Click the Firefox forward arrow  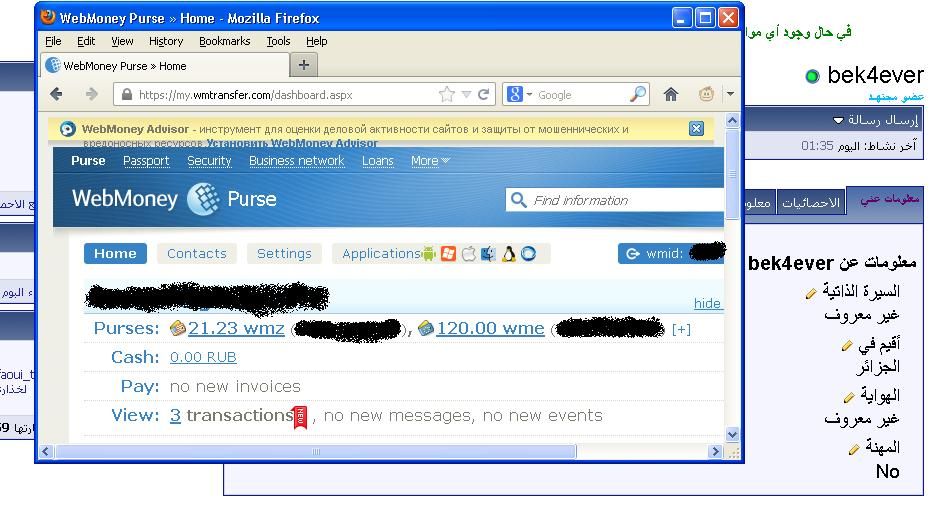tap(91, 94)
